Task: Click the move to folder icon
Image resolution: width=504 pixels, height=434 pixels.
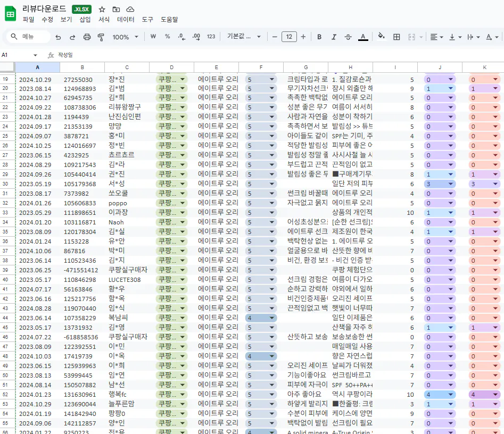Action: click(116, 9)
